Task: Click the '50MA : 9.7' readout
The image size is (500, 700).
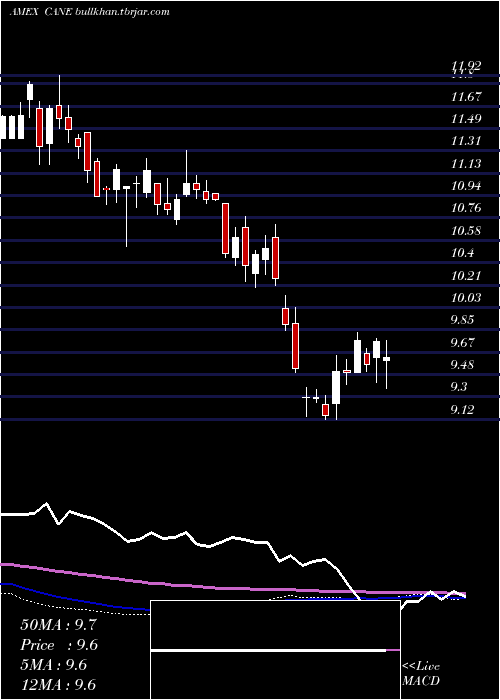Action: [58, 625]
